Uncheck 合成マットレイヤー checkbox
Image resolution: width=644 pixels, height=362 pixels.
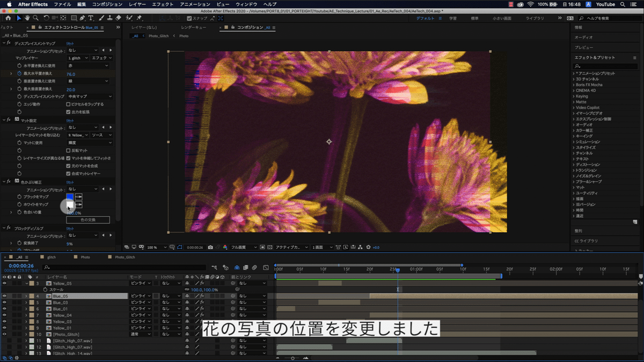click(x=68, y=174)
